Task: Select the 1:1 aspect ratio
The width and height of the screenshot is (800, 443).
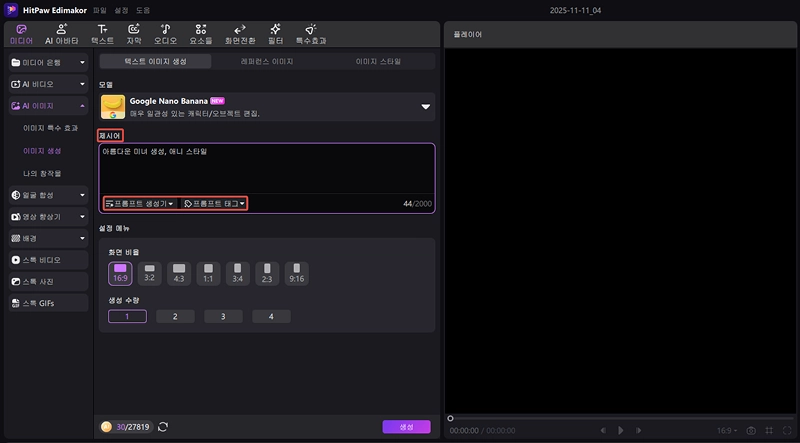Action: [x=208, y=274]
